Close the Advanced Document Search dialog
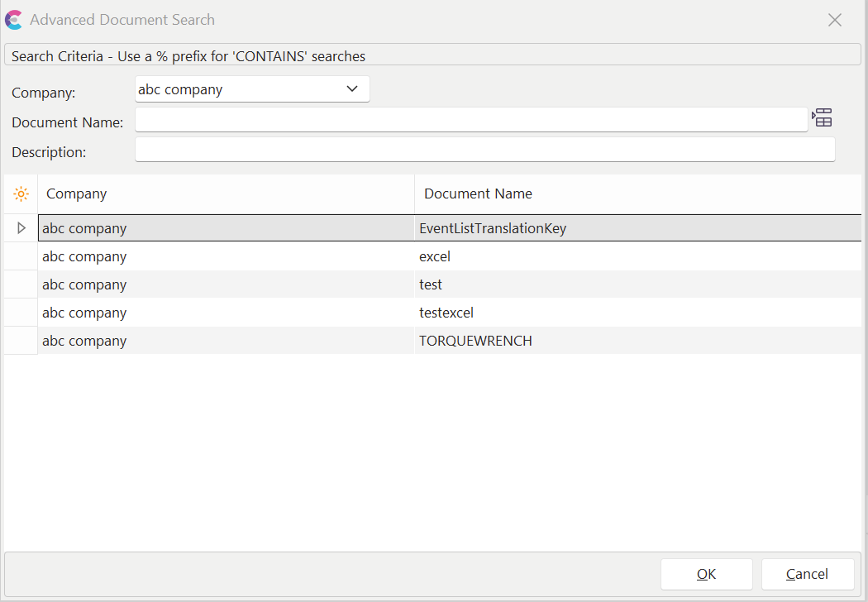This screenshot has height=602, width=868. [835, 20]
